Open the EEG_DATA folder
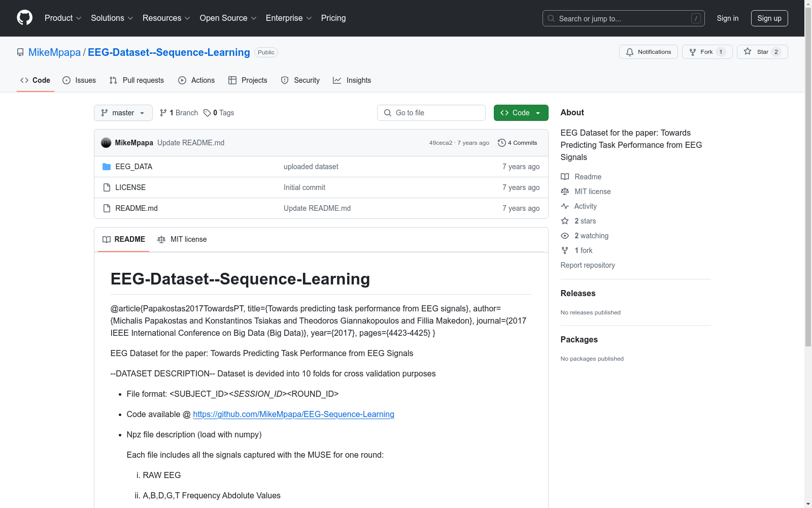This screenshot has width=812, height=508. click(x=134, y=167)
